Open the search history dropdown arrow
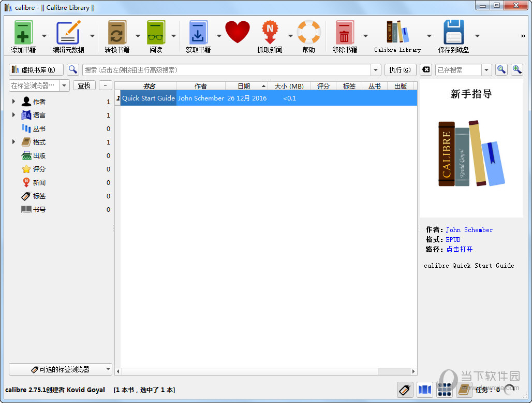The image size is (532, 403). (376, 70)
